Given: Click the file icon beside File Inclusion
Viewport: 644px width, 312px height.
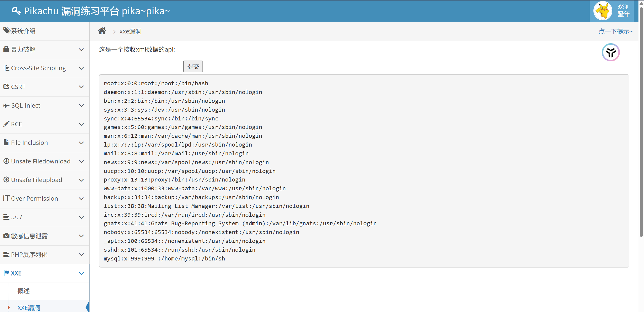Looking at the screenshot, I should (6, 143).
